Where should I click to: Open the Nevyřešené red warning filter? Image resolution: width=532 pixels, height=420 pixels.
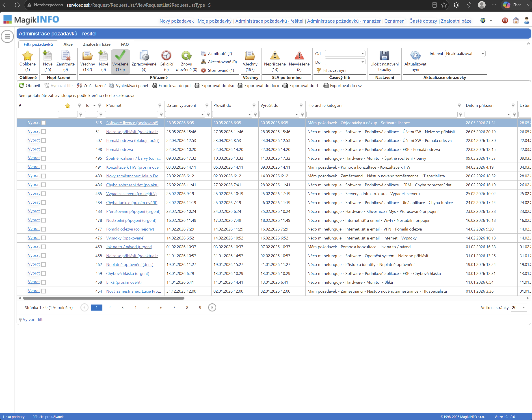pyautogui.click(x=299, y=56)
